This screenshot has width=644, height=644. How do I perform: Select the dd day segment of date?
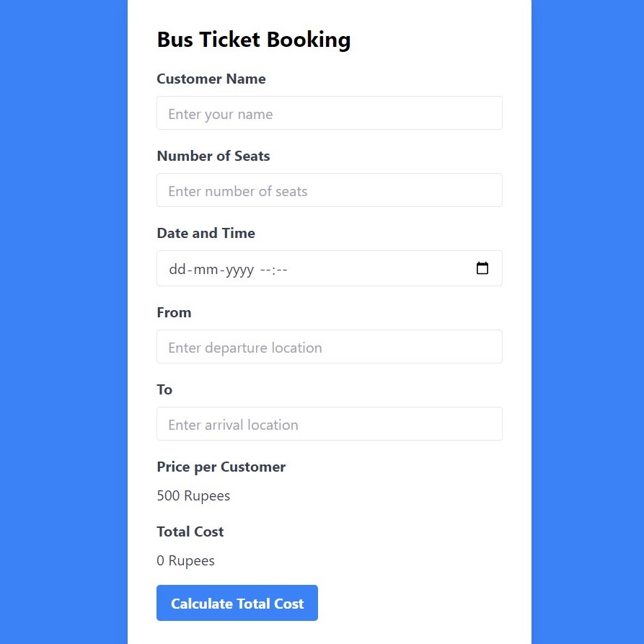coord(177,269)
